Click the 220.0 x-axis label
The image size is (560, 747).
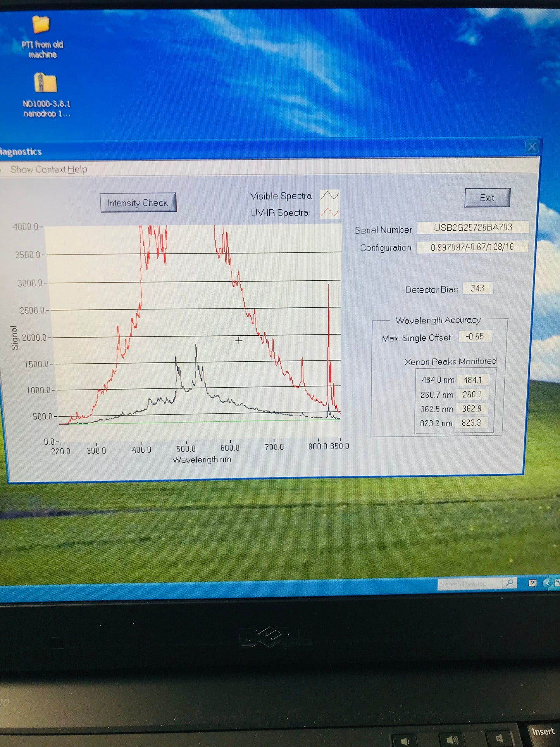pyautogui.click(x=61, y=451)
